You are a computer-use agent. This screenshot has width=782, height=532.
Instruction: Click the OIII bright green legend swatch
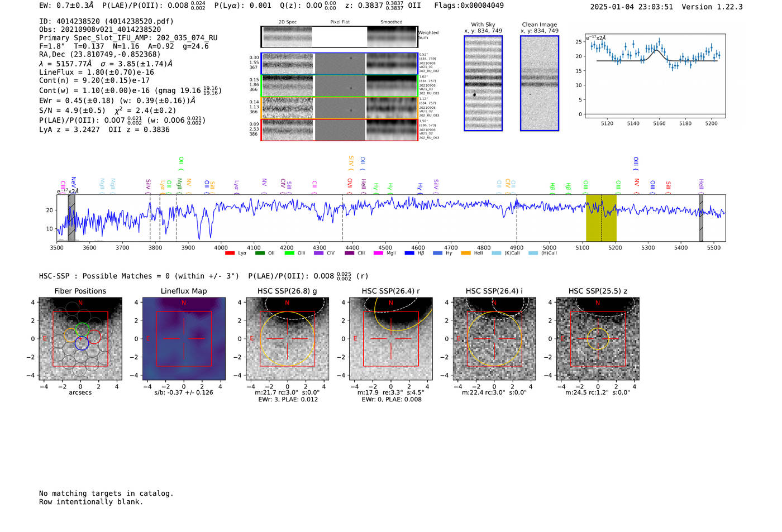[x=289, y=253]
